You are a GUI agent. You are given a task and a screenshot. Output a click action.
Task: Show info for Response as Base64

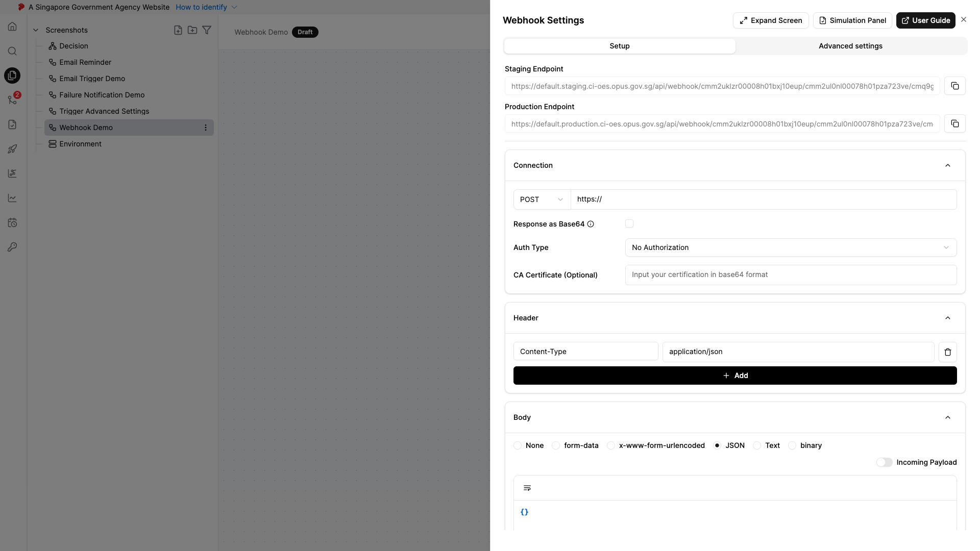591,224
